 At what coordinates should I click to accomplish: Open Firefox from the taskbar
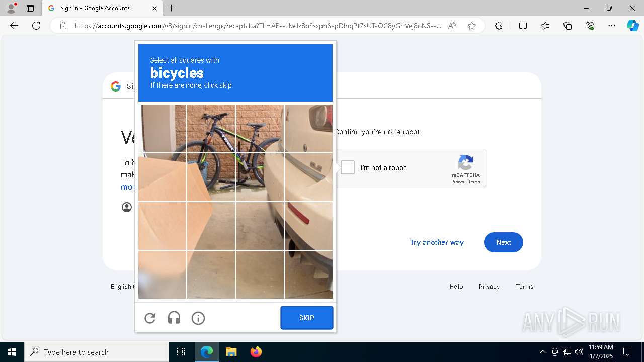click(256, 352)
